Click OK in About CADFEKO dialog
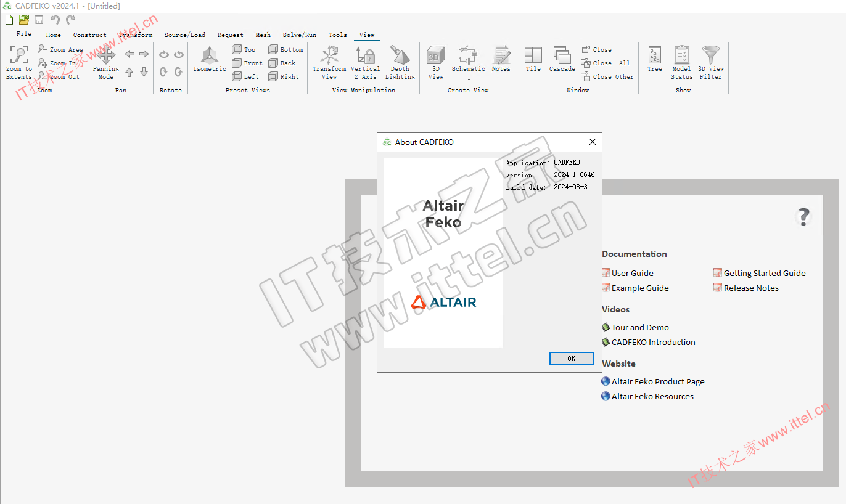This screenshot has height=504, width=846. click(572, 359)
